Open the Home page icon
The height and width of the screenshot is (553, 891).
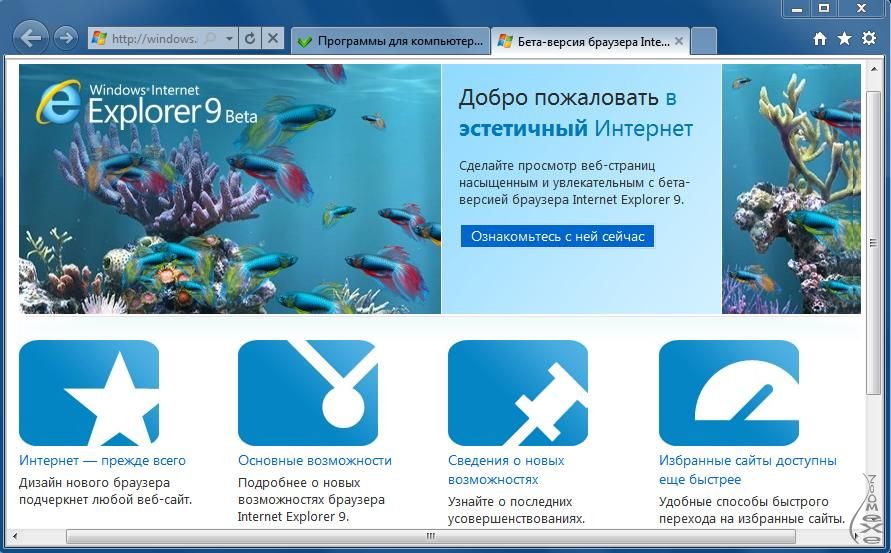pos(819,39)
